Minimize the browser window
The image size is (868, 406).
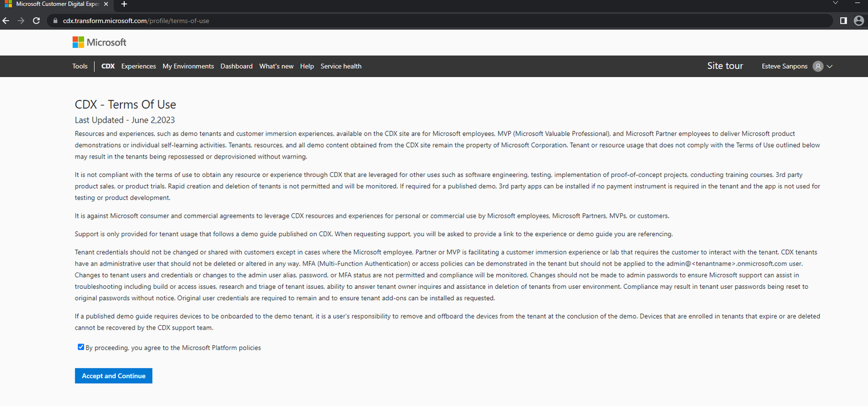click(858, 3)
